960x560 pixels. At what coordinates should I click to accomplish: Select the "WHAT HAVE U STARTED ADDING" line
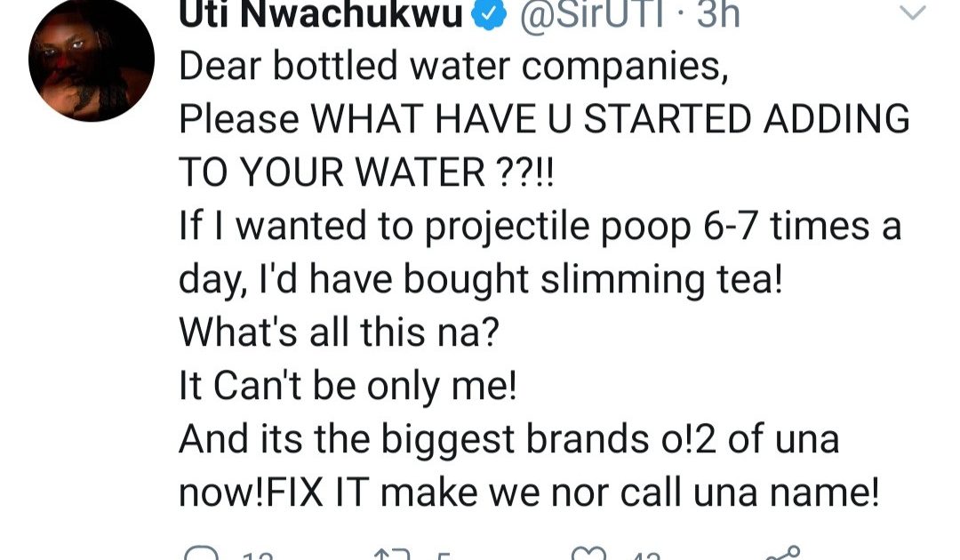[x=544, y=119]
